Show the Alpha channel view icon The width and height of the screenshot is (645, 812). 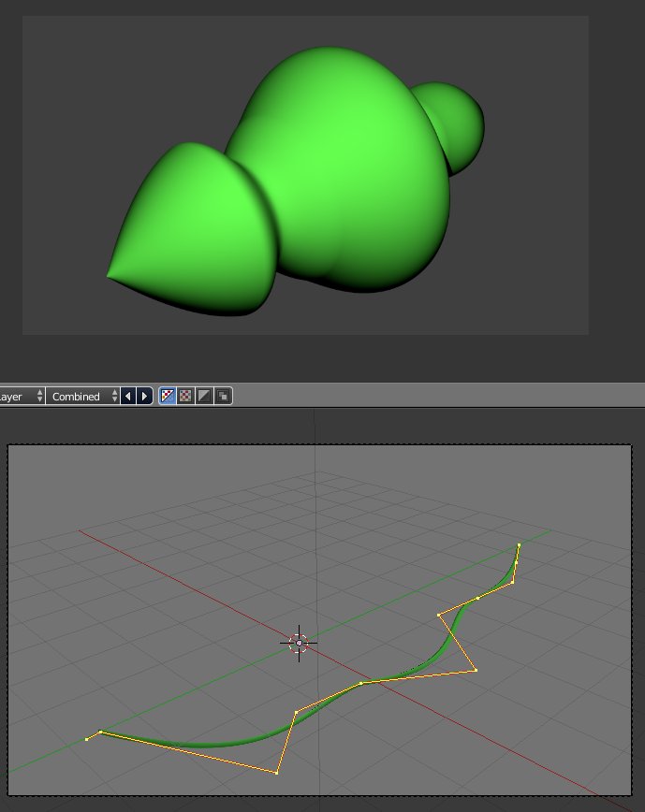204,396
